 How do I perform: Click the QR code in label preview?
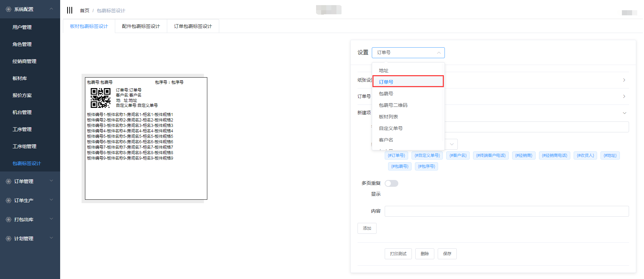click(x=100, y=98)
